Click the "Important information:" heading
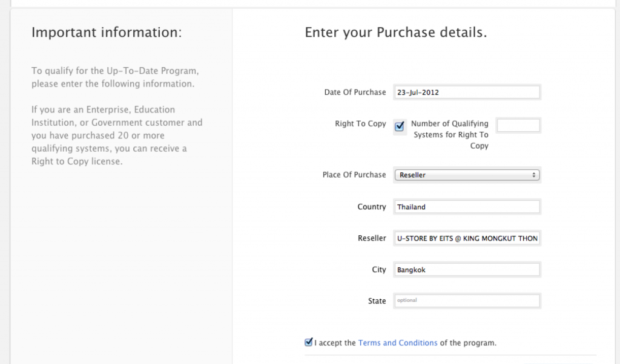 pos(107,32)
